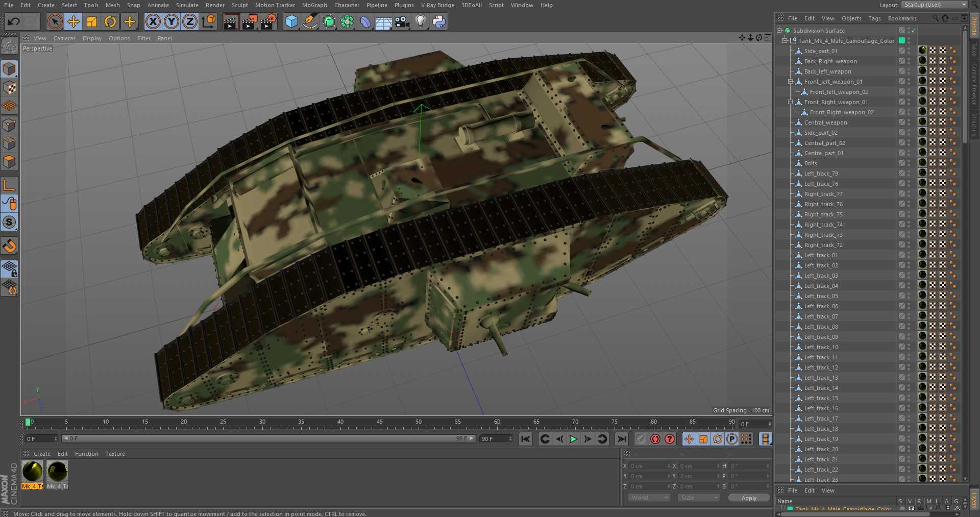Open the Scale mode dropdown
The height and width of the screenshot is (517, 980).
click(x=698, y=498)
